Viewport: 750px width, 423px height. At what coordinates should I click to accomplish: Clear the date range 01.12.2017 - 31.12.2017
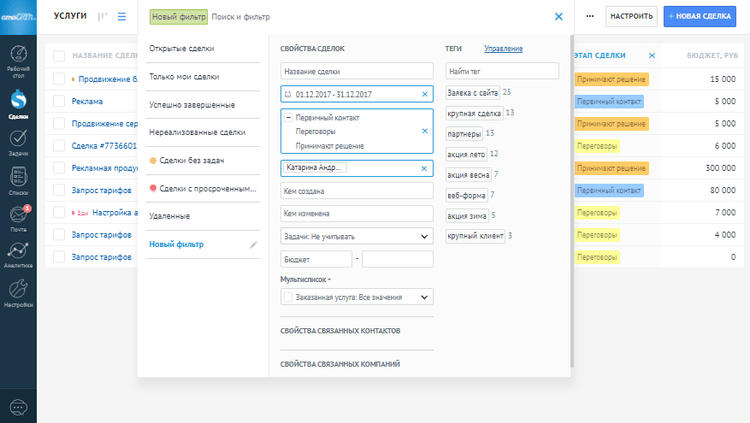point(424,94)
